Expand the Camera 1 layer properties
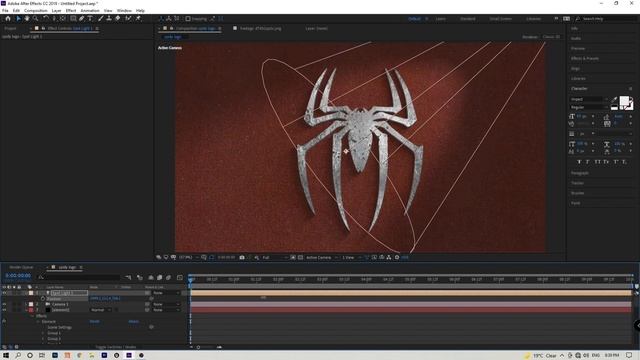Viewport: 640px width, 360px height. 26,304
